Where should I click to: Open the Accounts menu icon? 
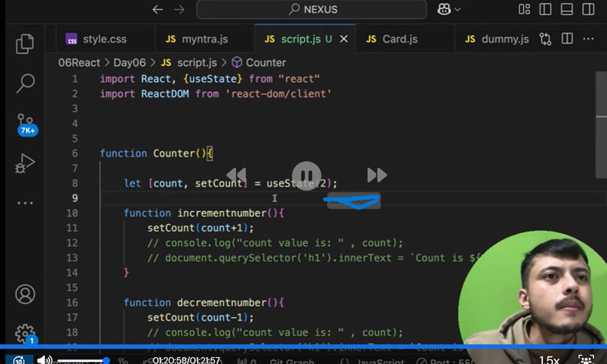(x=25, y=294)
